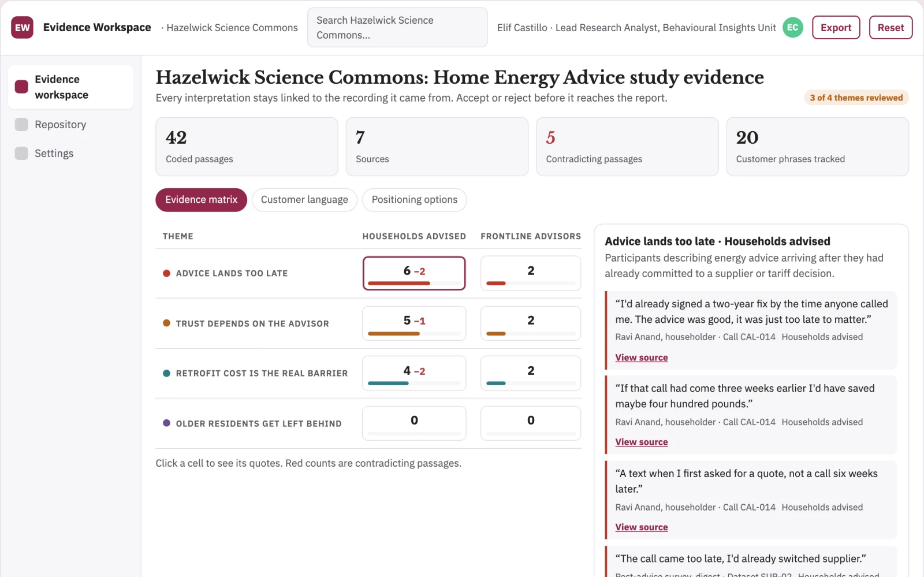Select the Evidence workspace sidebar icon

(x=21, y=87)
